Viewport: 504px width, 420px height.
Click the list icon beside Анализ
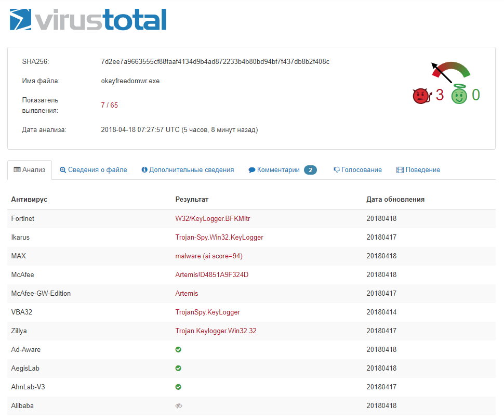[17, 169]
